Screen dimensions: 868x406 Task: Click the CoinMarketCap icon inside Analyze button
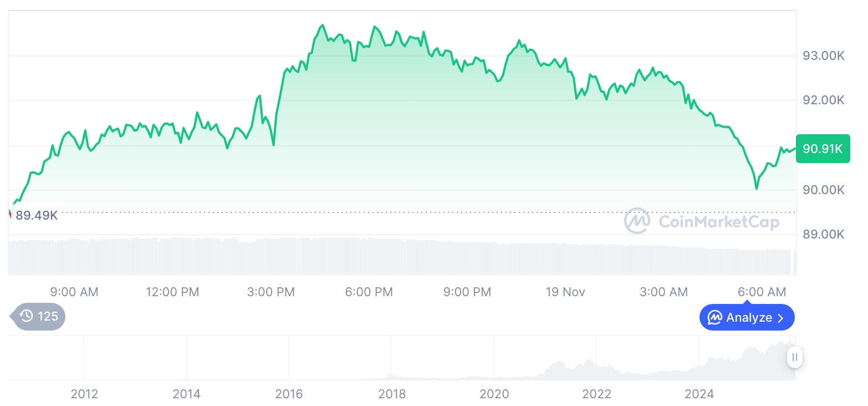coord(715,318)
